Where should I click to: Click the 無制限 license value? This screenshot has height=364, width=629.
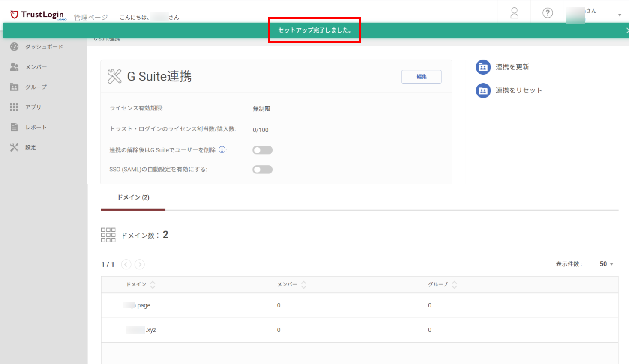[x=261, y=109]
